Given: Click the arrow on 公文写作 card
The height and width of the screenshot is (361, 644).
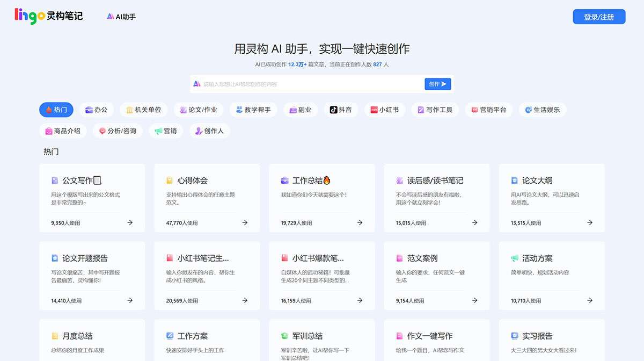Looking at the screenshot, I should 130,222.
